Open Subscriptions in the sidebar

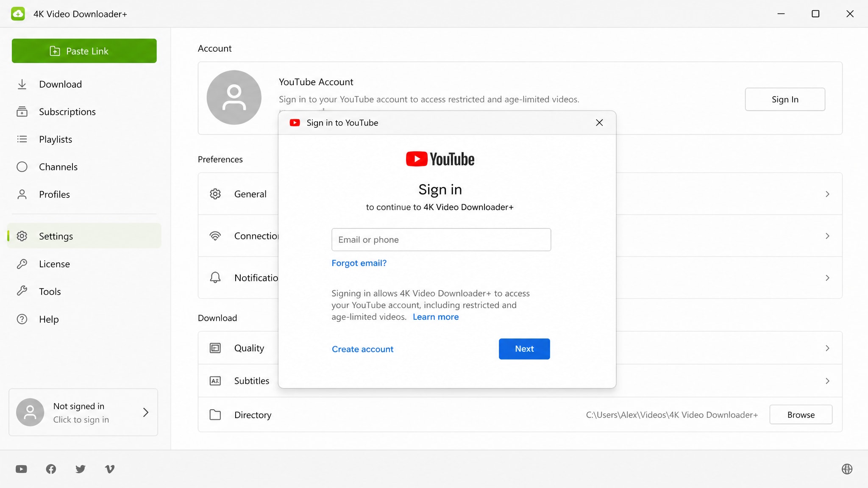(84, 112)
